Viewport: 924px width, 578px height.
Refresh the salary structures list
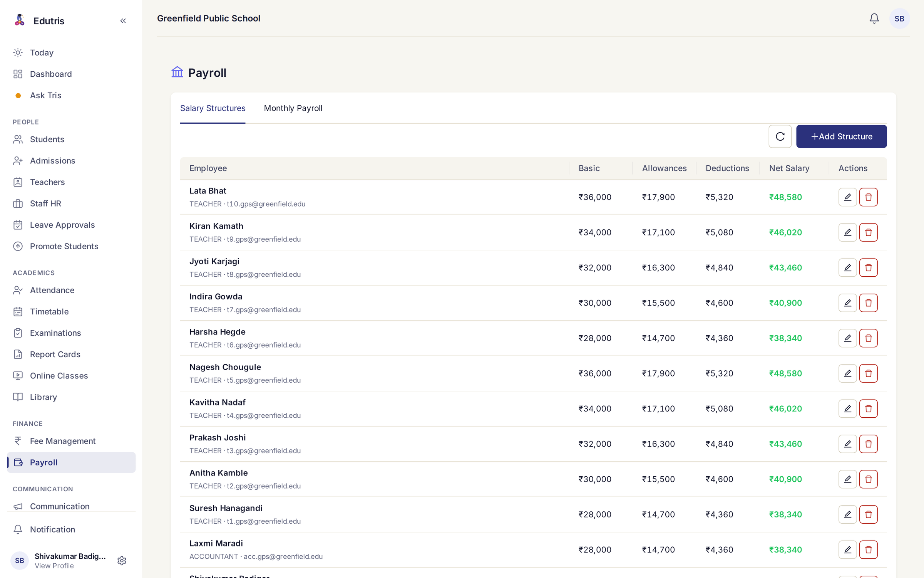780,136
